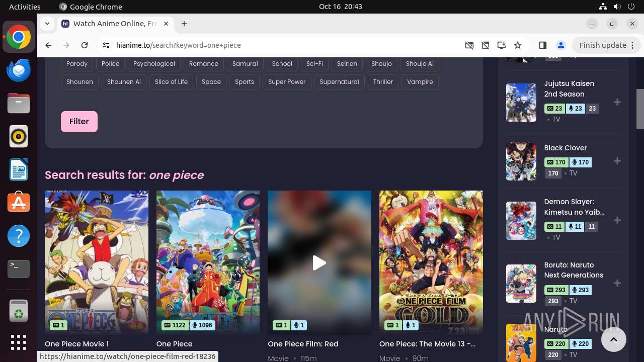
Task: View site information icon in address bar
Action: click(106, 45)
